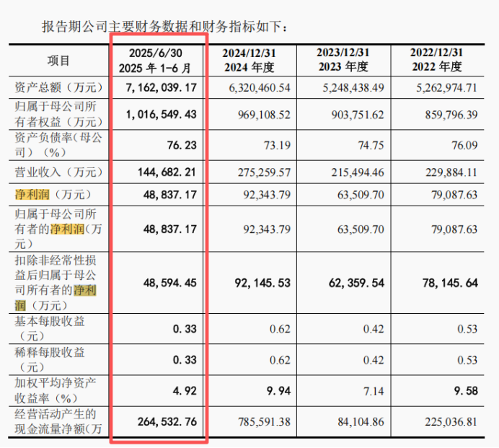The image size is (499, 448).
Task: Click the 2022/12/31 2022年度 header
Action: coord(436,61)
